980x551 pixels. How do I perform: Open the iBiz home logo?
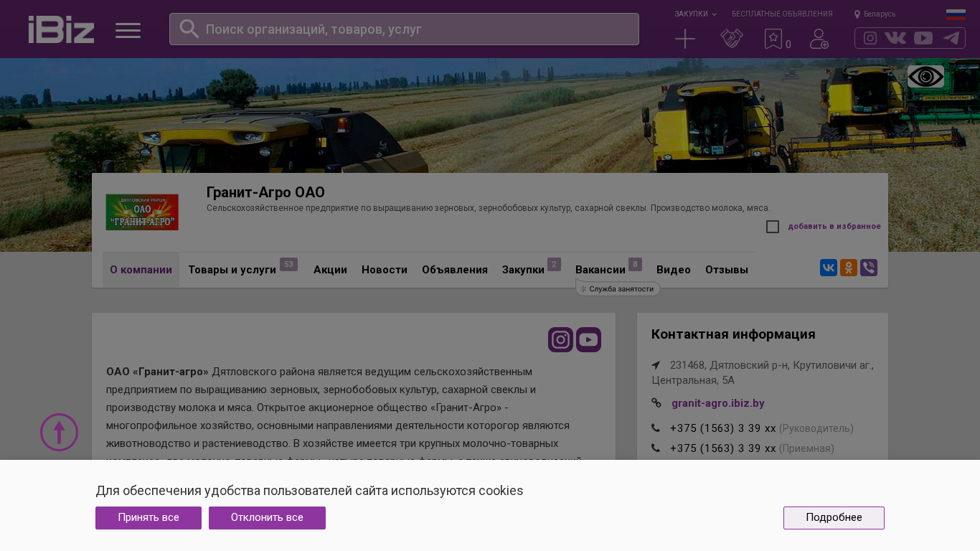(x=61, y=29)
